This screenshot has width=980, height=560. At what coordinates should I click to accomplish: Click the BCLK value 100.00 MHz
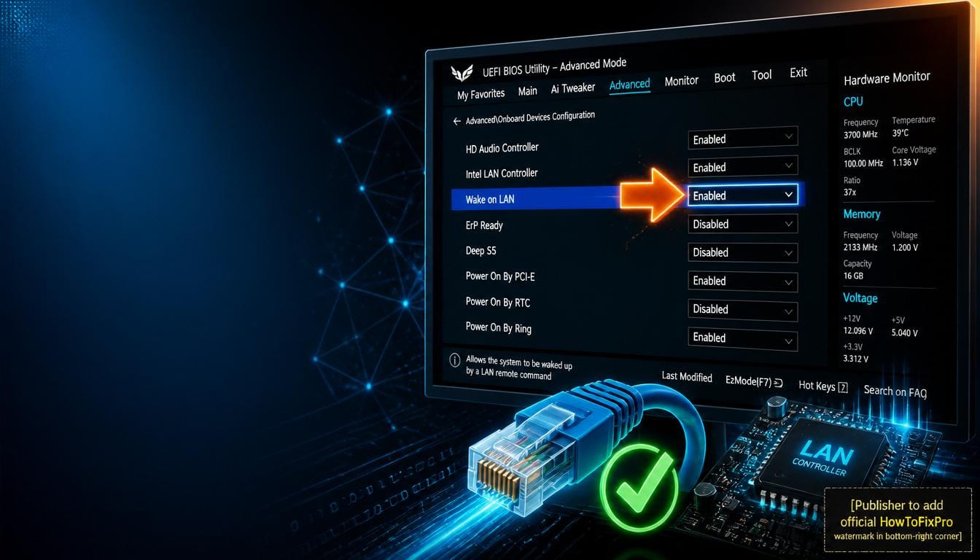[863, 163]
